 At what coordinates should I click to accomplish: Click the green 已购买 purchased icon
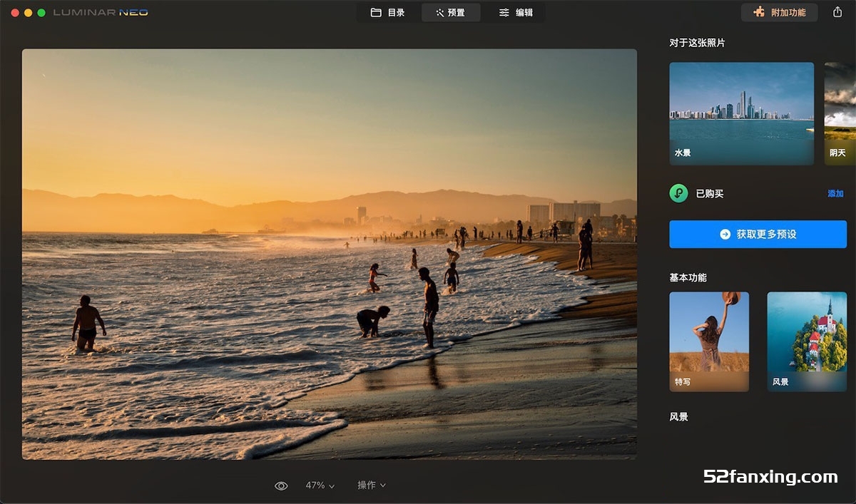pyautogui.click(x=678, y=193)
